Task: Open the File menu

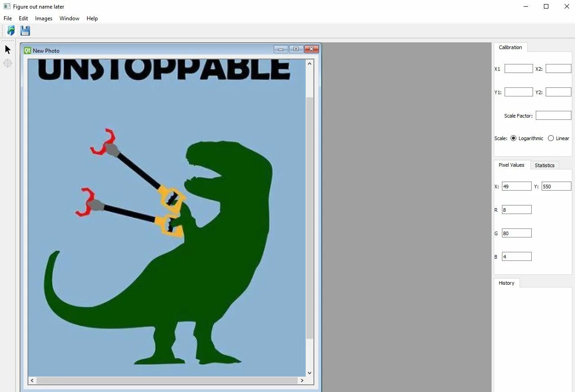Action: (8, 18)
